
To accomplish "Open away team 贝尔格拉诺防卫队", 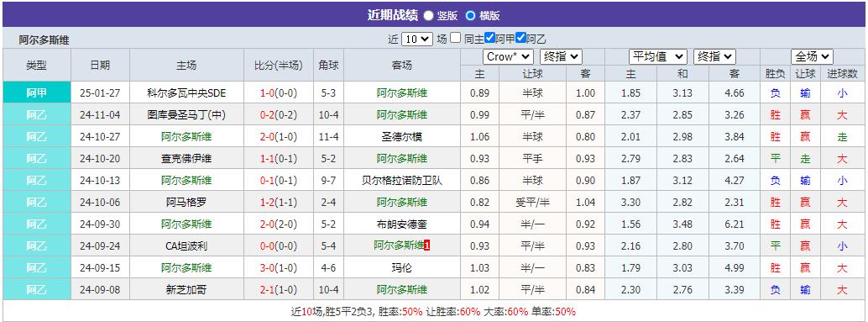I will [x=402, y=181].
